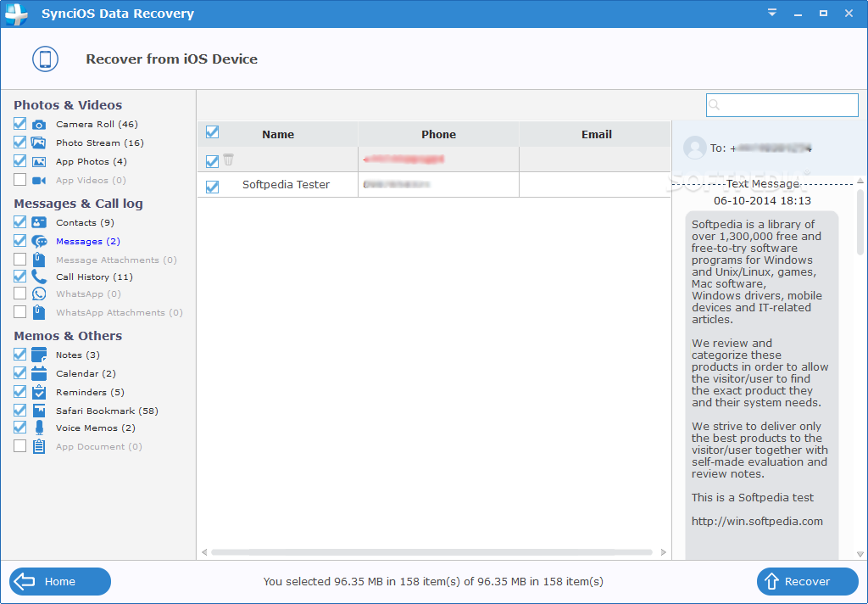Image resolution: width=868 pixels, height=604 pixels.
Task: Click the Notes icon
Action: coord(39,355)
